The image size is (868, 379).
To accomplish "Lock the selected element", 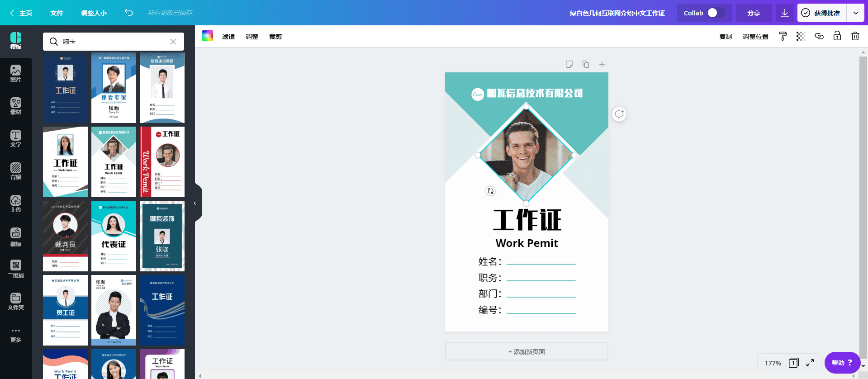I will [837, 36].
